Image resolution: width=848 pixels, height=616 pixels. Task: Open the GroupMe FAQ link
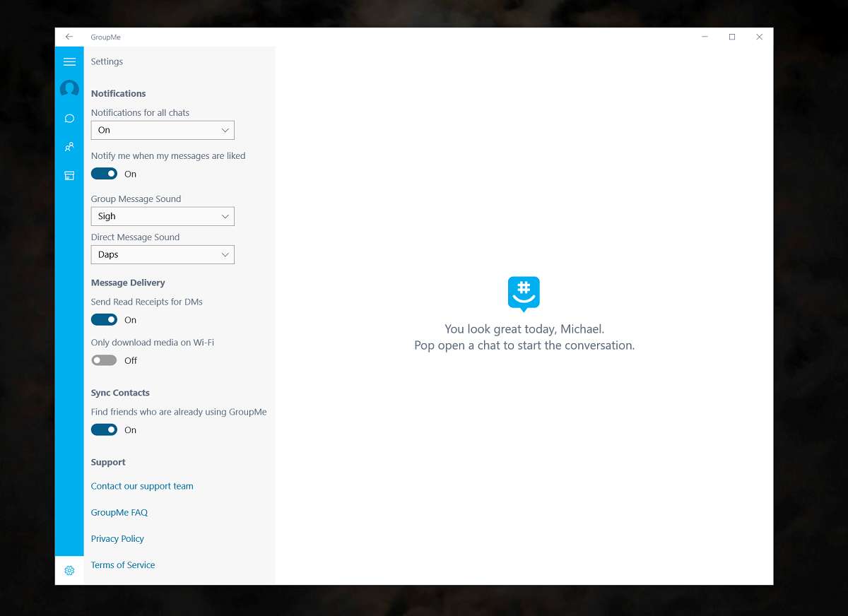(x=119, y=512)
